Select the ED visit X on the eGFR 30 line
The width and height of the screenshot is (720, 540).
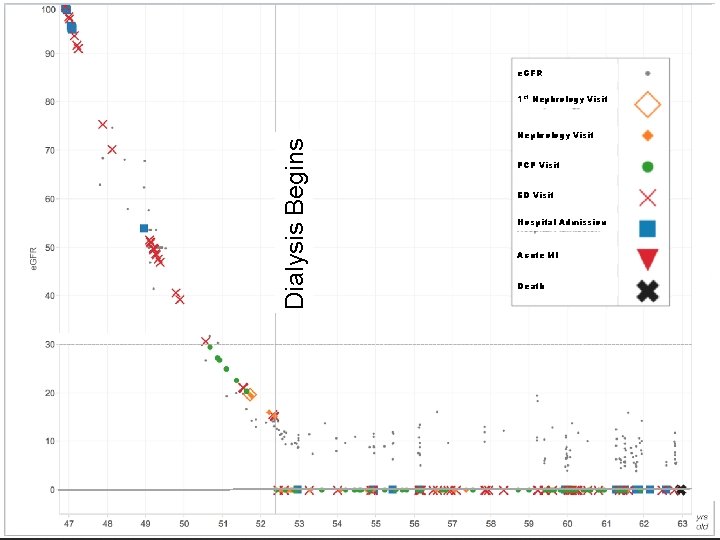(x=205, y=341)
